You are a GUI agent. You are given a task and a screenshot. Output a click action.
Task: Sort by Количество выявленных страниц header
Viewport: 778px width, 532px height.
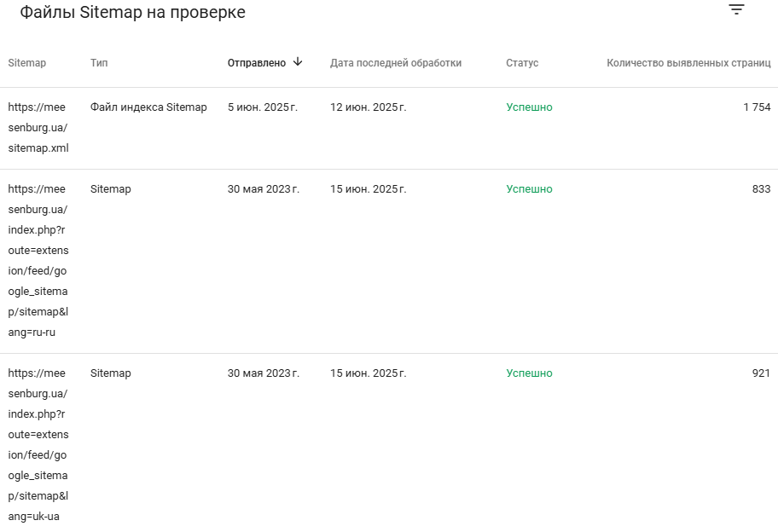click(688, 63)
